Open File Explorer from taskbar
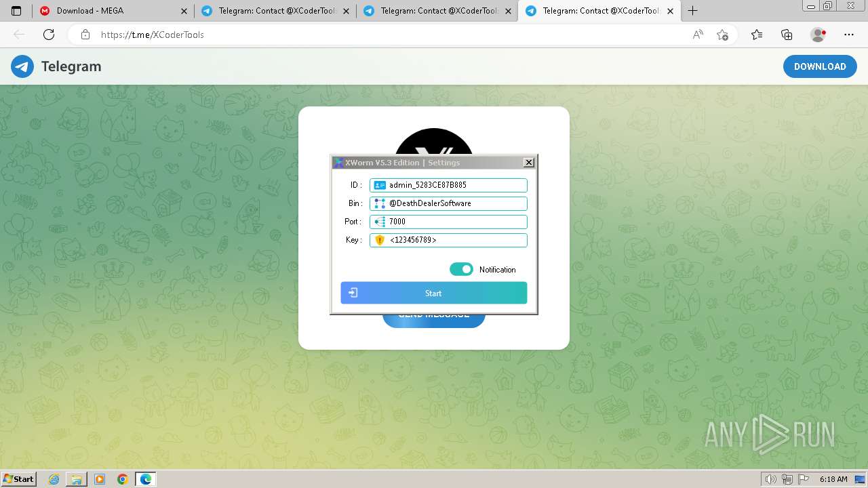 pyautogui.click(x=77, y=479)
